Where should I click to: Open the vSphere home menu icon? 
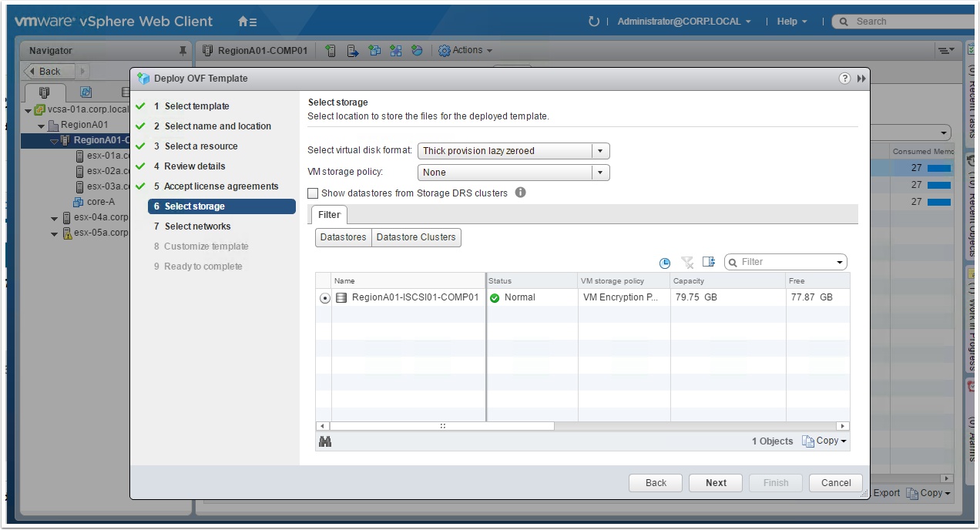pos(247,22)
